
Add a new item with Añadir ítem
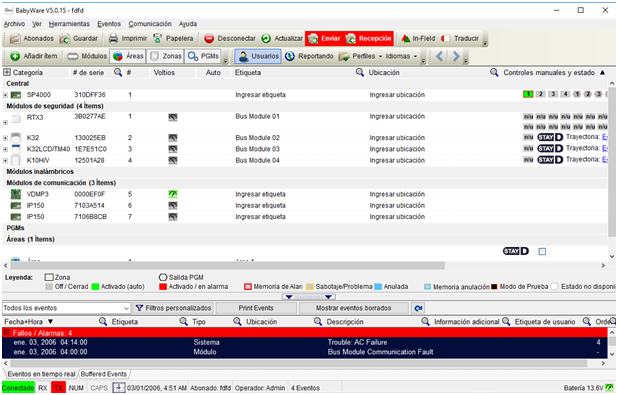tap(34, 56)
